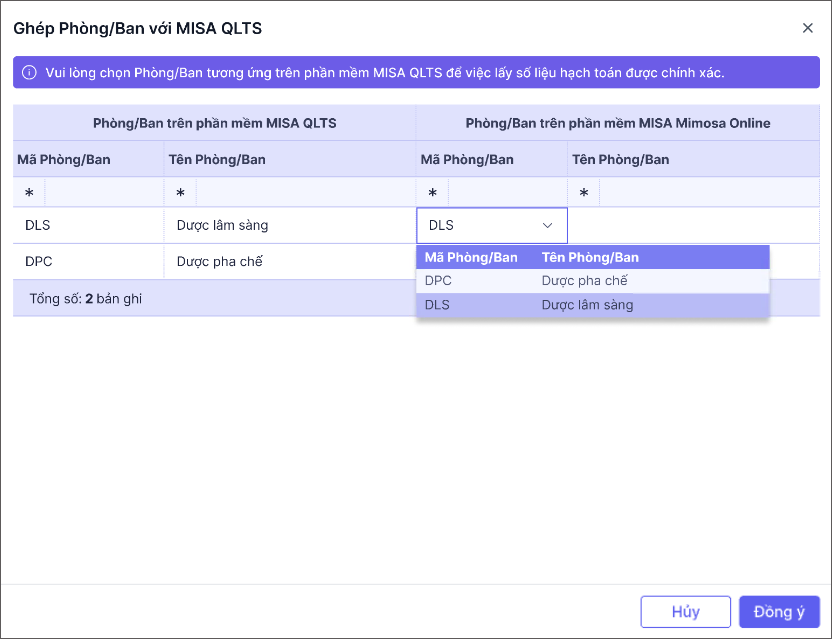Close the Ghép Phòng/Ban dialog
832x639 pixels.
(x=807, y=28)
